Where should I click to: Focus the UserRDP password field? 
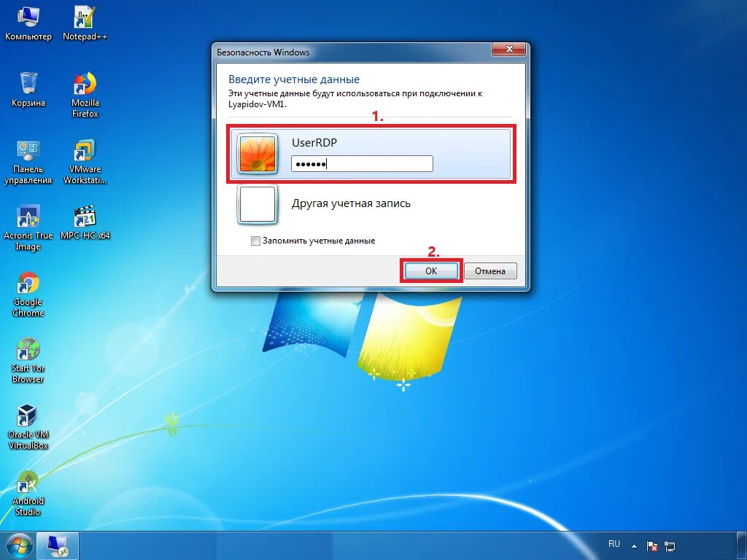coord(362,164)
